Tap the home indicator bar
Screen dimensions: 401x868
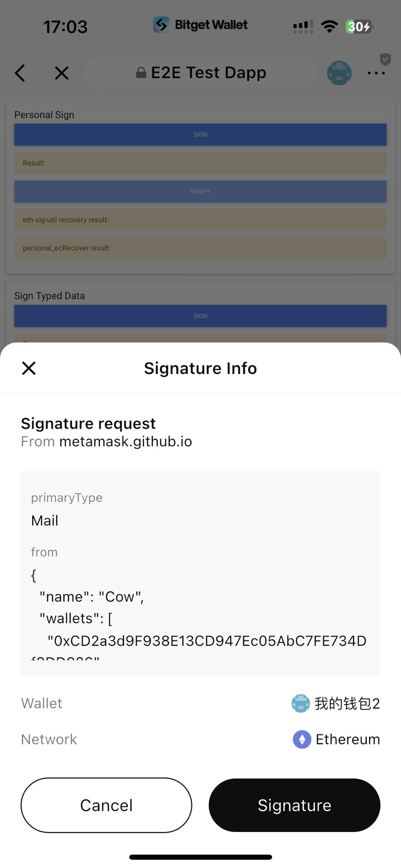tap(200, 857)
